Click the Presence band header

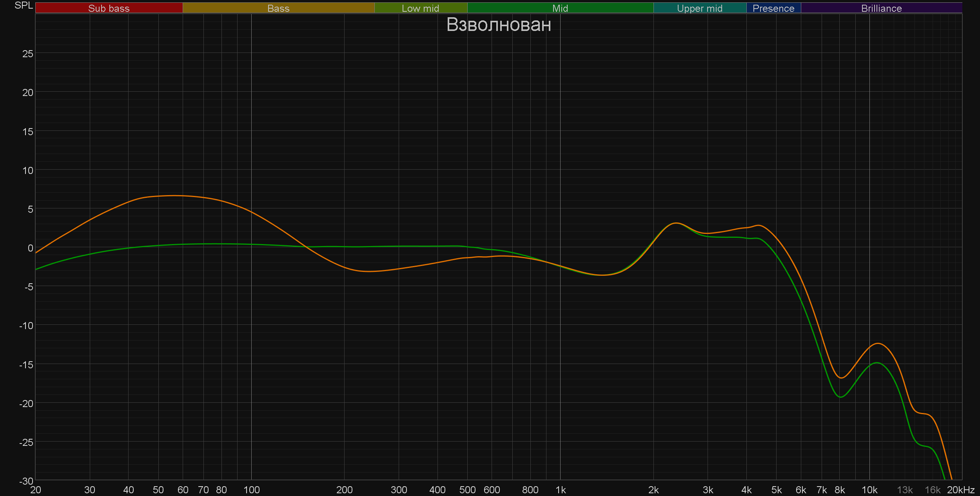(x=773, y=8)
